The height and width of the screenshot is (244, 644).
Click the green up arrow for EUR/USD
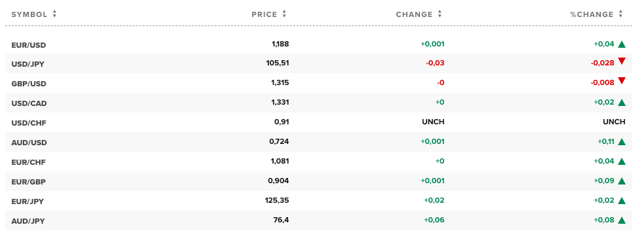(x=621, y=44)
